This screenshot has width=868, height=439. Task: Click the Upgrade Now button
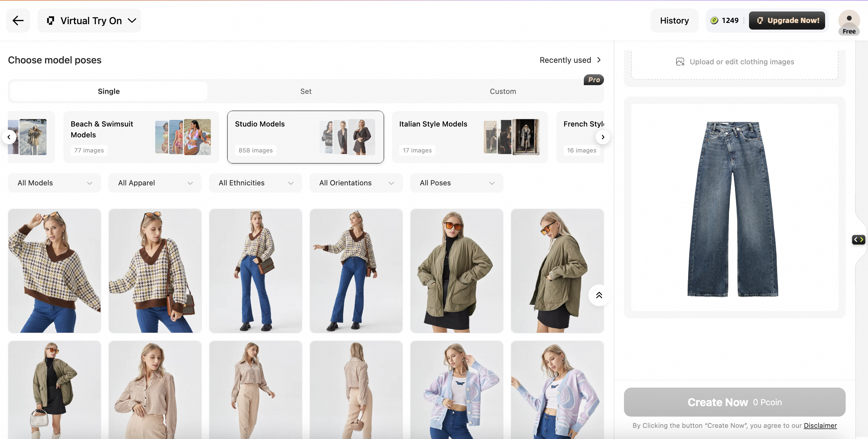point(786,21)
